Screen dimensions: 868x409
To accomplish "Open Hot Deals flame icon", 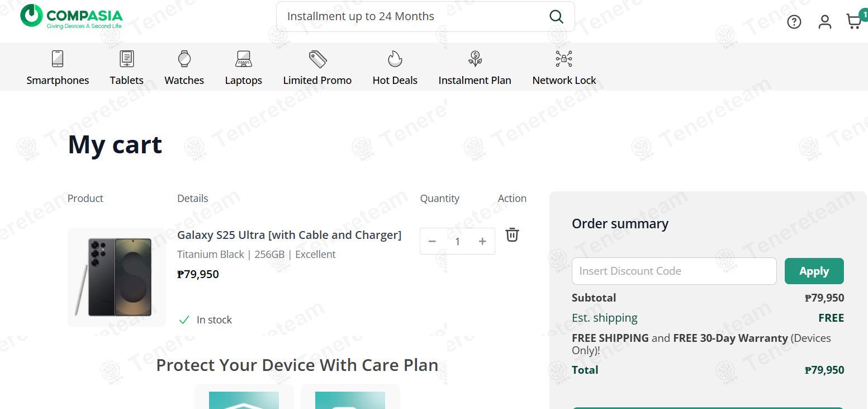I will 395,59.
